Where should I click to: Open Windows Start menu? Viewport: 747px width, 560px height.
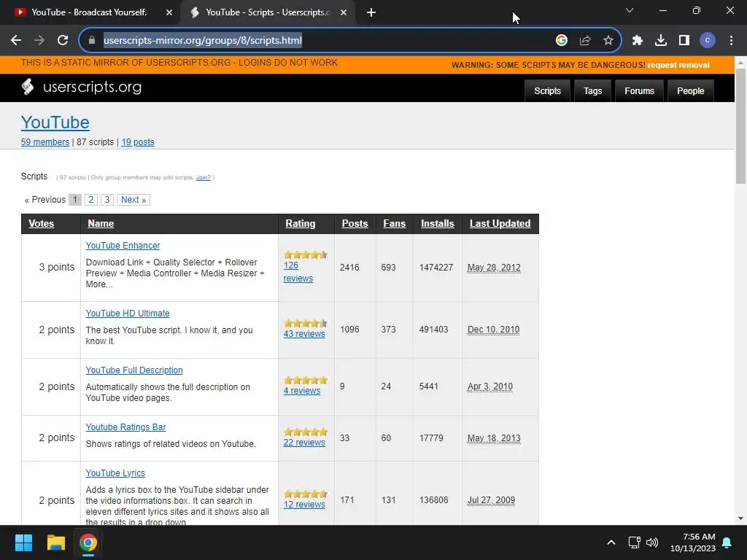[23, 542]
